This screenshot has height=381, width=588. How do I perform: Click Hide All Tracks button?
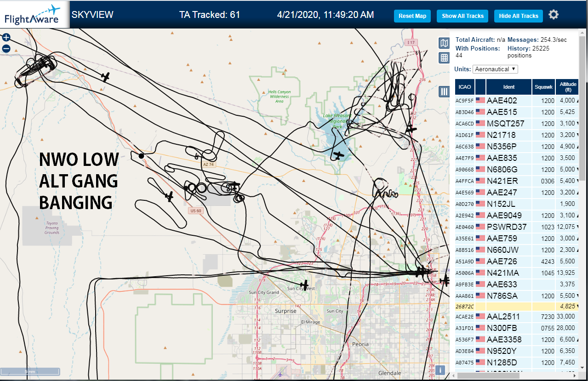coord(519,16)
